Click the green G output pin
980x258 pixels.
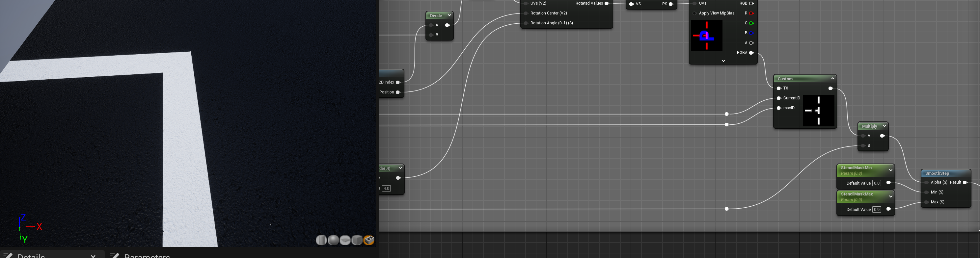751,23
